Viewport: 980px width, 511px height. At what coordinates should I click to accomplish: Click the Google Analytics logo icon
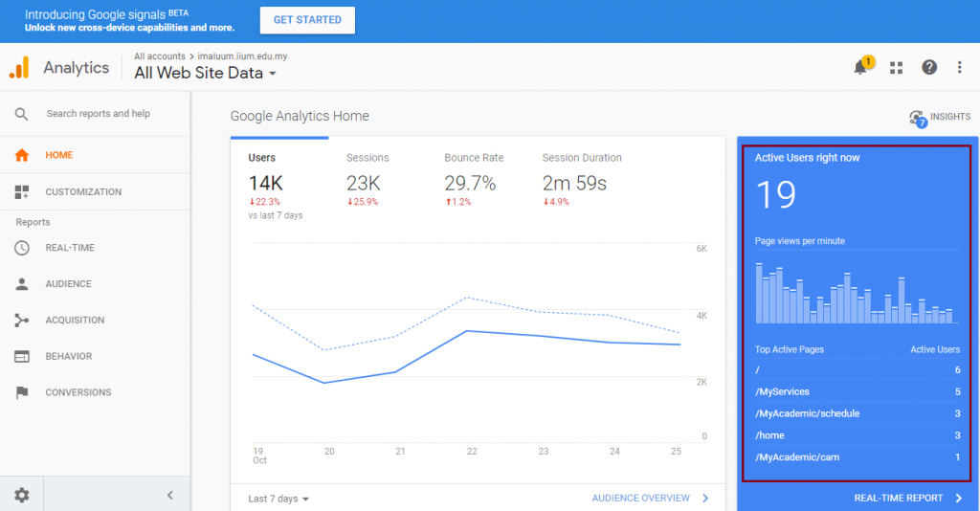(19, 68)
